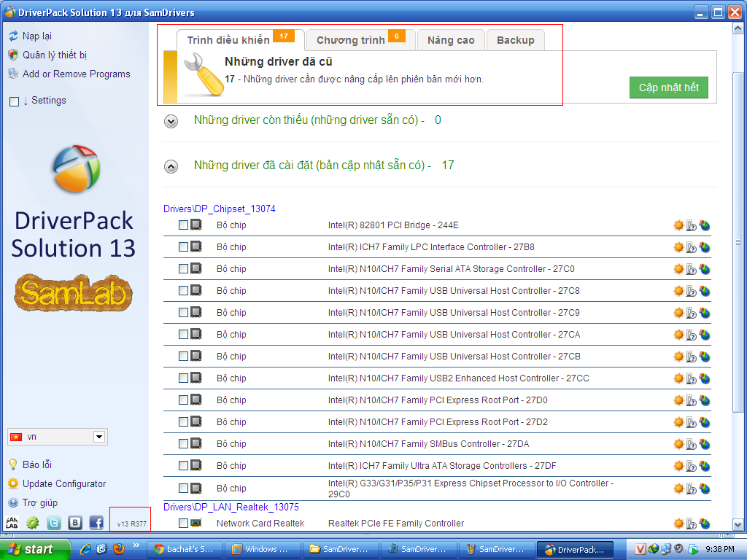Launch Firefox from quick launch

(x=119, y=549)
